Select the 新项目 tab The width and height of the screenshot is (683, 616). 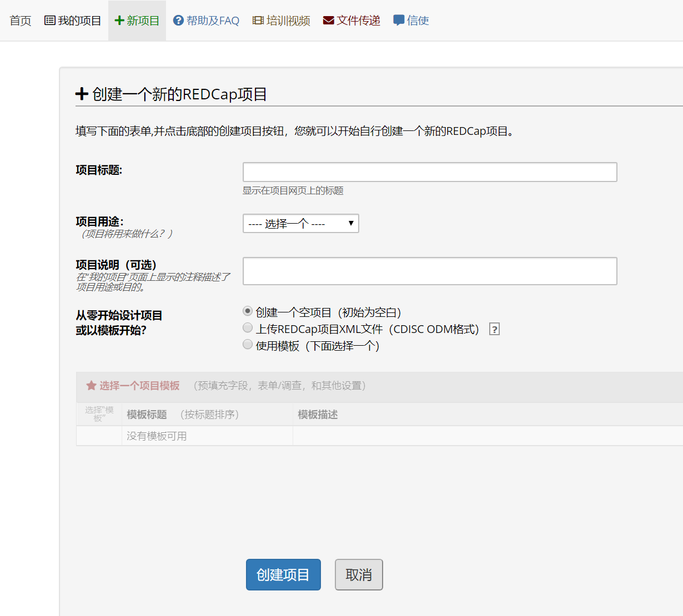tap(137, 21)
